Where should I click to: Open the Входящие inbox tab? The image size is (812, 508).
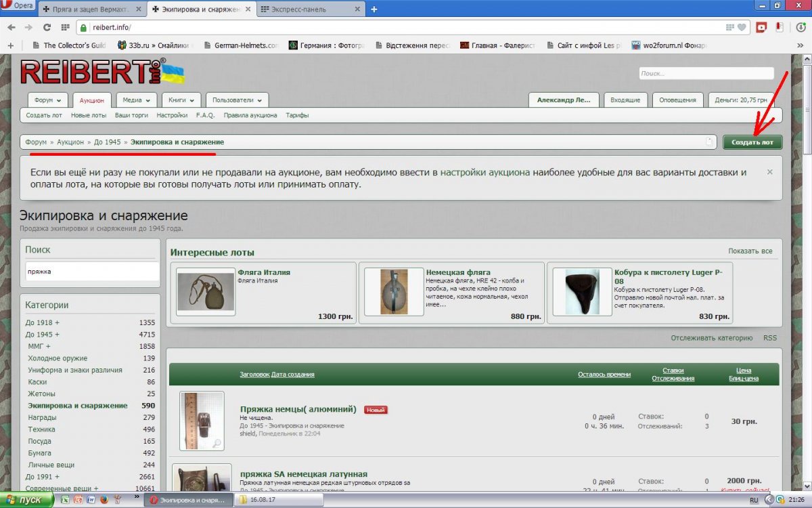coord(625,100)
